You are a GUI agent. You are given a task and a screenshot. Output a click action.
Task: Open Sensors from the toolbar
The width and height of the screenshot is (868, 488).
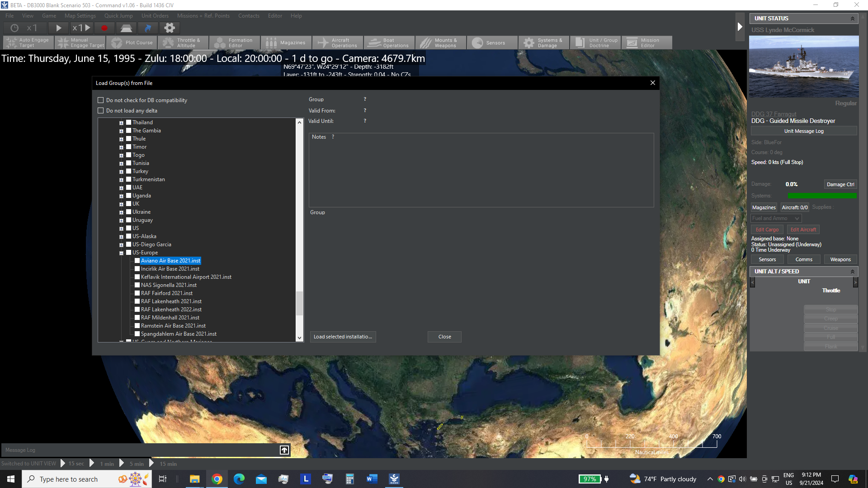492,42
